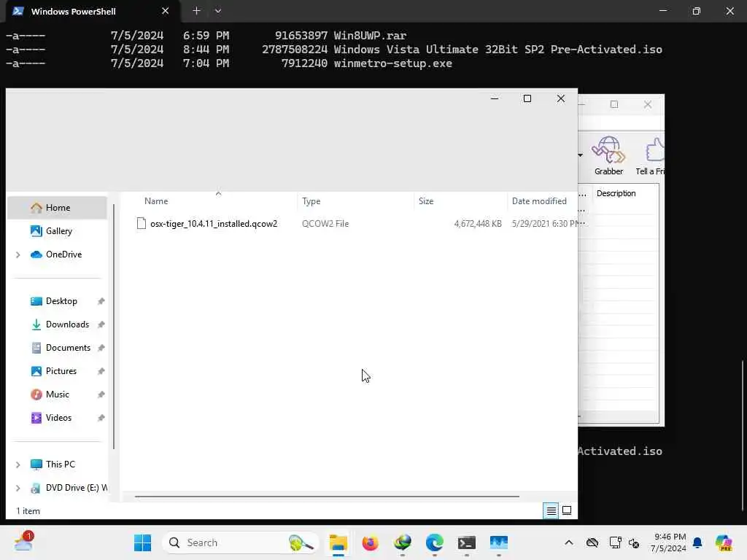The image size is (747, 560).
Task: Launch Microsoft Edge from taskbar
Action: [435, 542]
